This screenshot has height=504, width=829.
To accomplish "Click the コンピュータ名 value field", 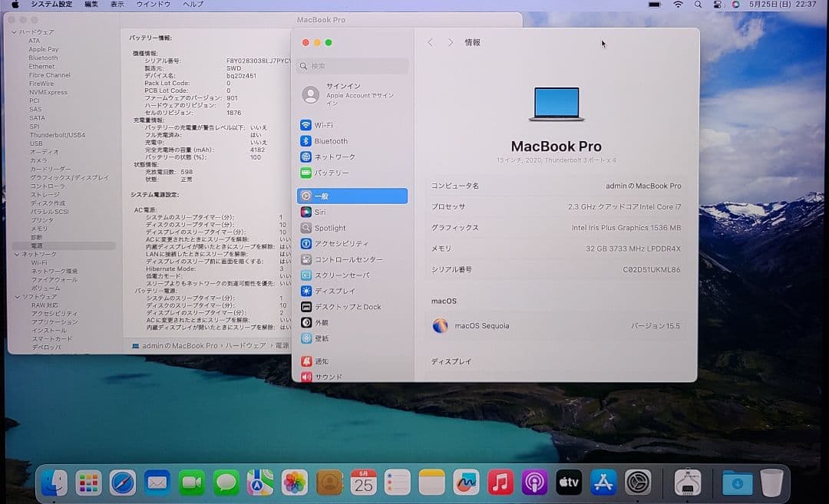I will pyautogui.click(x=643, y=186).
